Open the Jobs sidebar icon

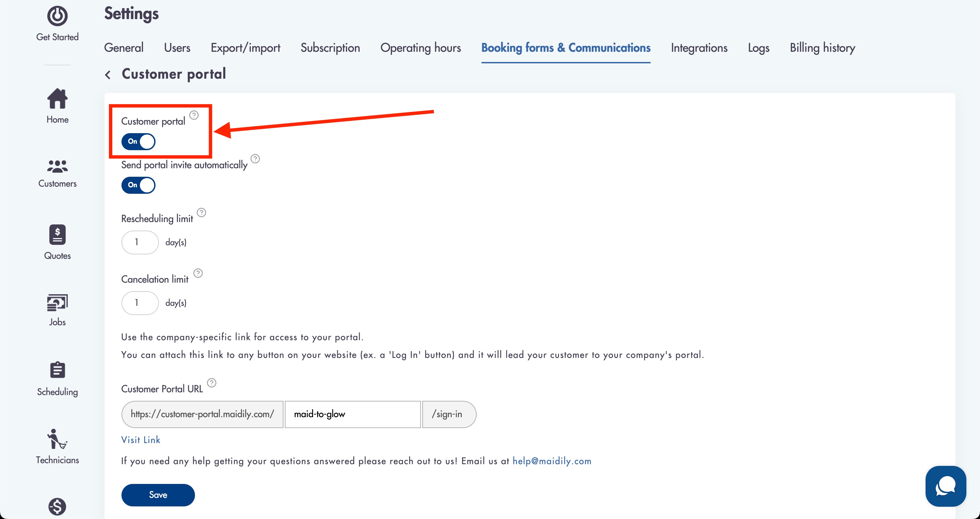click(58, 303)
